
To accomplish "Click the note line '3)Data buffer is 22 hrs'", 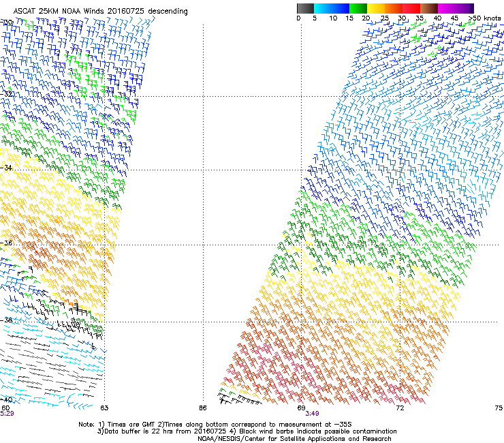I will tap(247, 431).
